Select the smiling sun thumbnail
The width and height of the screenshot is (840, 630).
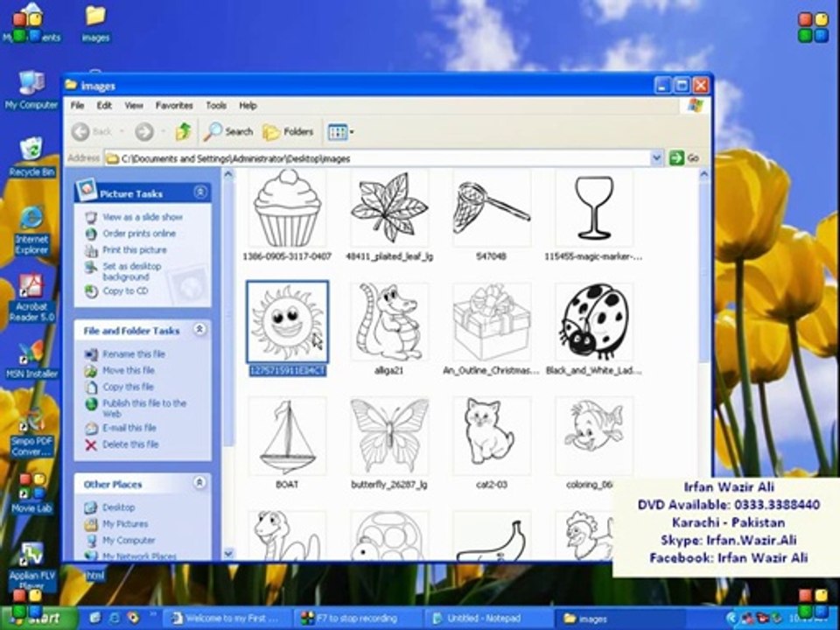tap(288, 321)
